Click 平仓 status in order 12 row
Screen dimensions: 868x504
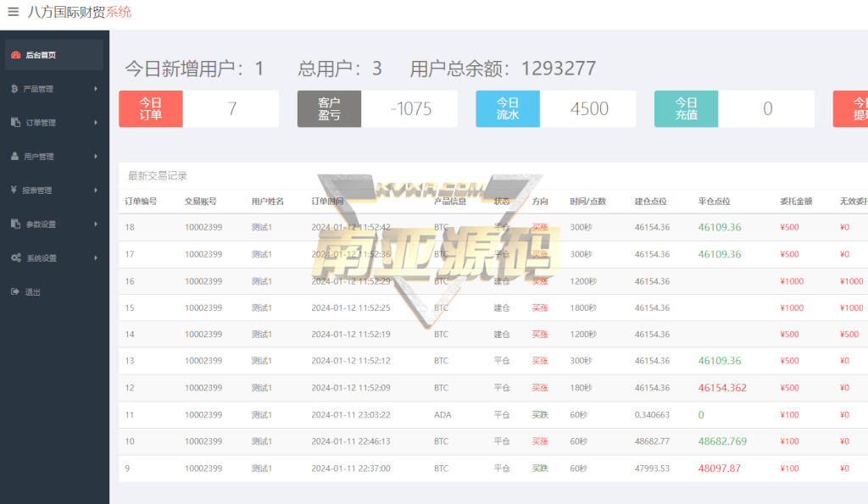(502, 388)
